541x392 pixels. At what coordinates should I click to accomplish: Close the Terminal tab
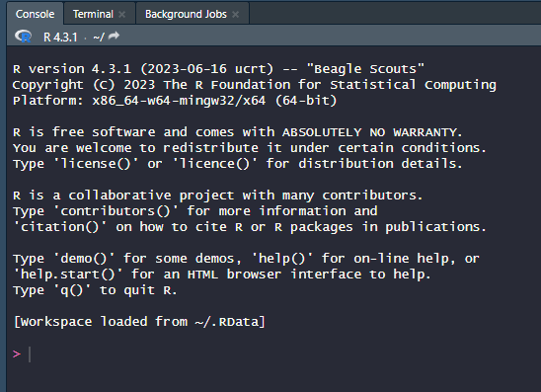(x=121, y=14)
